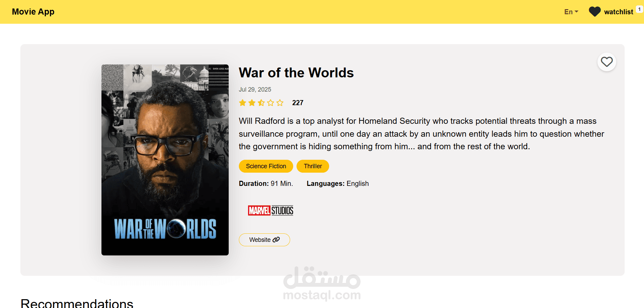
Task: Select the Thriller genre tag
Action: [x=313, y=166]
